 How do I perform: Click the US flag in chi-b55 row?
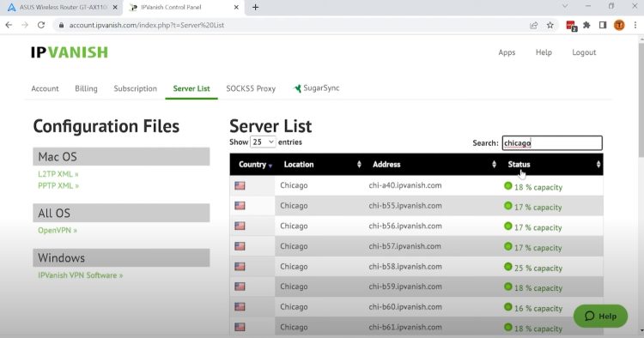click(240, 206)
